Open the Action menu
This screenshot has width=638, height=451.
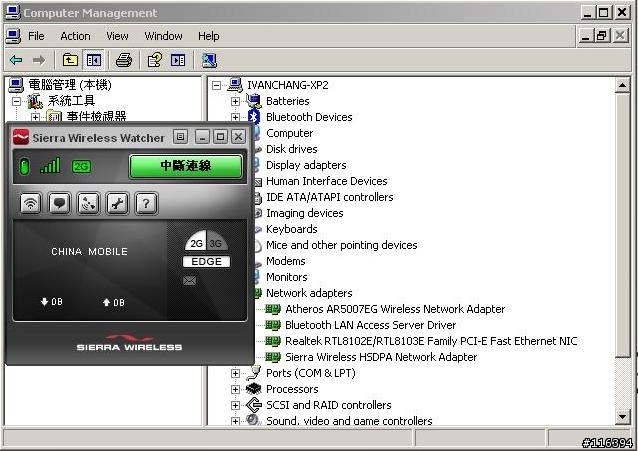point(75,36)
